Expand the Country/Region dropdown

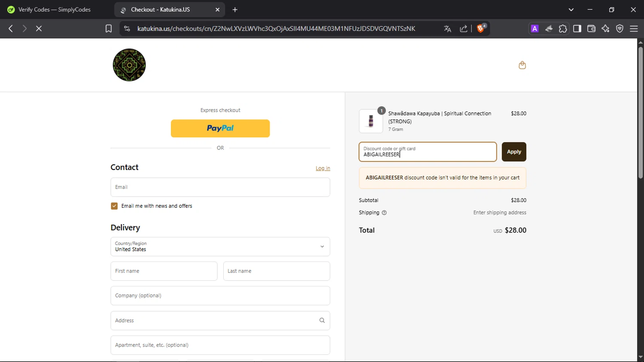click(220, 246)
